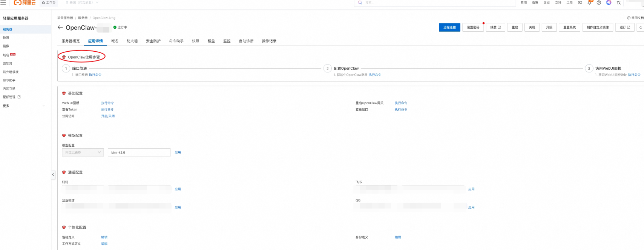The width and height of the screenshot is (644, 250).
Task: Open the hamburger navigation menu
Action: point(3,2)
